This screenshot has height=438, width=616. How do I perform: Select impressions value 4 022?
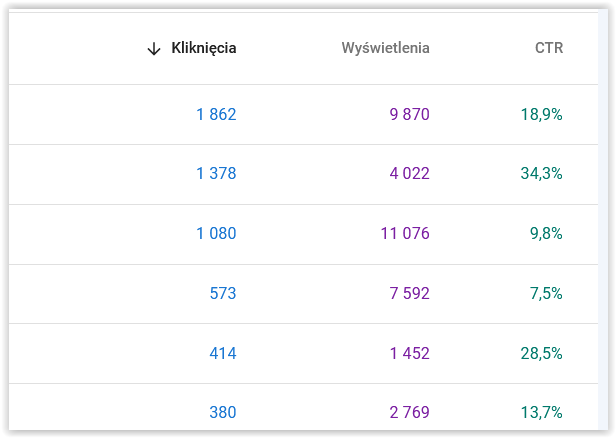click(409, 174)
